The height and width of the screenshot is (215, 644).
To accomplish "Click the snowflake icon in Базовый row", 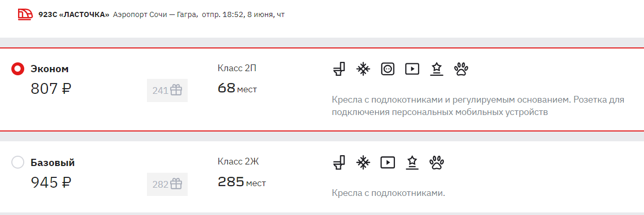I will point(364,162).
